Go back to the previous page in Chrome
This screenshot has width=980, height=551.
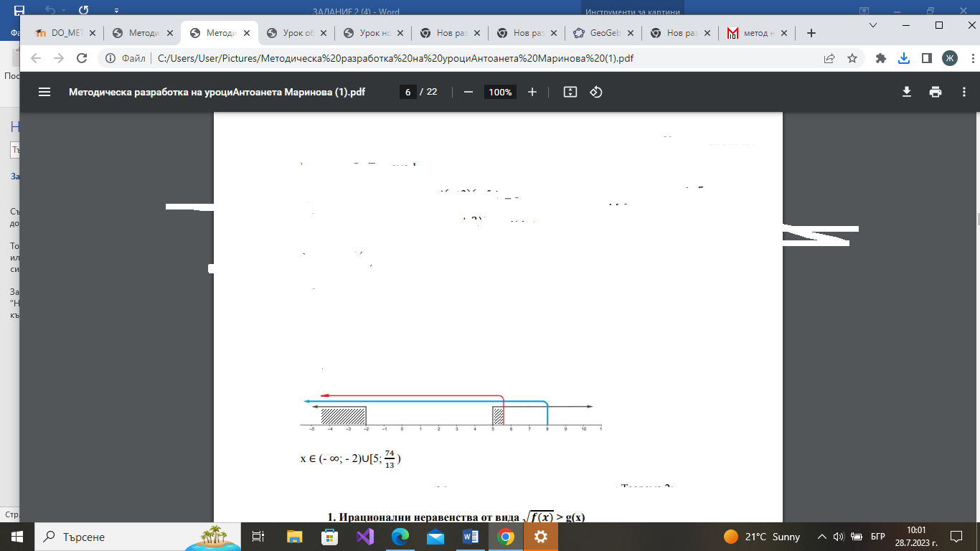(36, 59)
